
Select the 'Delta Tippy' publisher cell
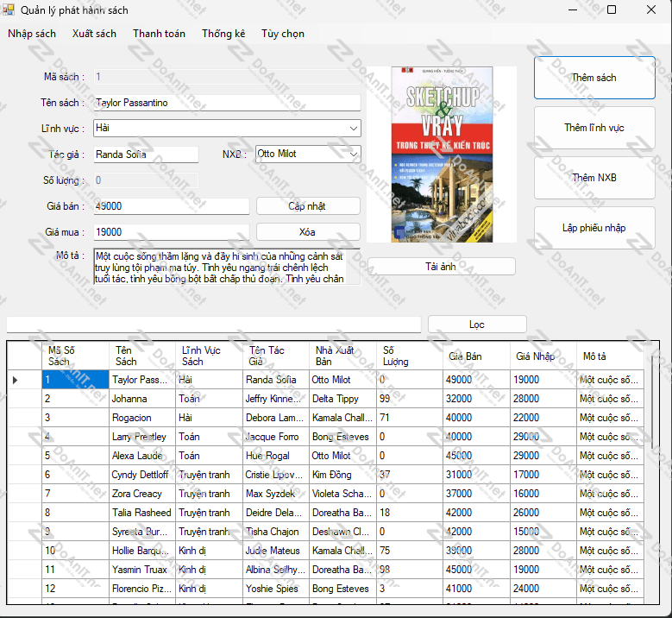point(342,399)
